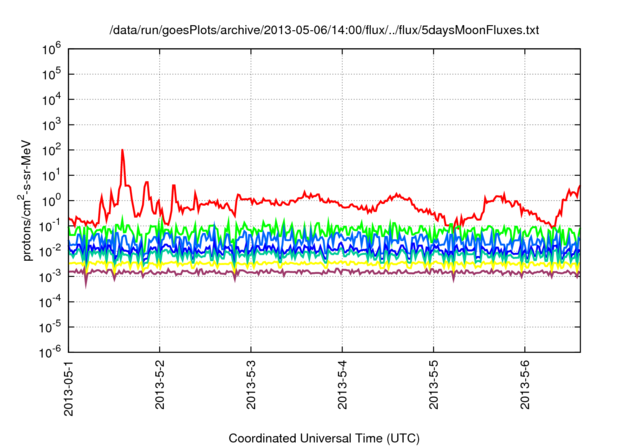
Task: Click the tallest red flux peak near 10^2
Action: (x=122, y=151)
